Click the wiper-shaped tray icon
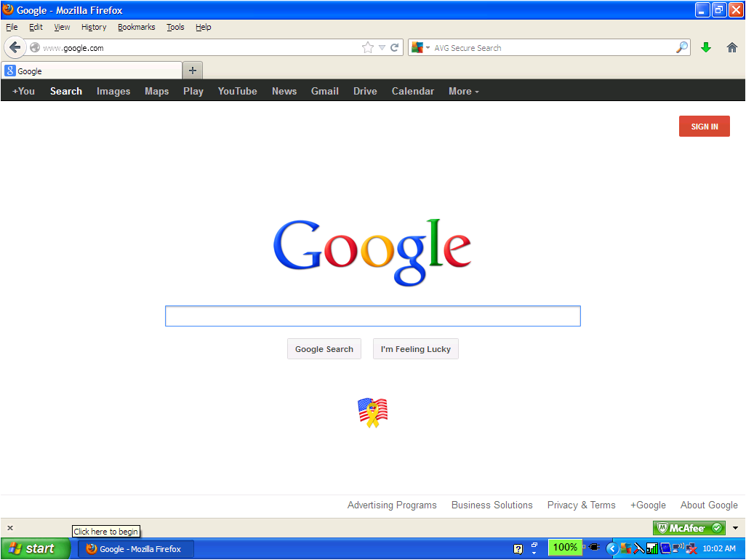746x560 pixels. [639, 548]
